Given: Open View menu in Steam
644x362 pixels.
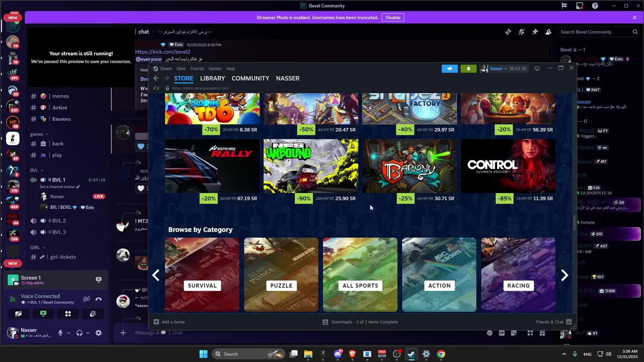Looking at the screenshot, I should 181,68.
